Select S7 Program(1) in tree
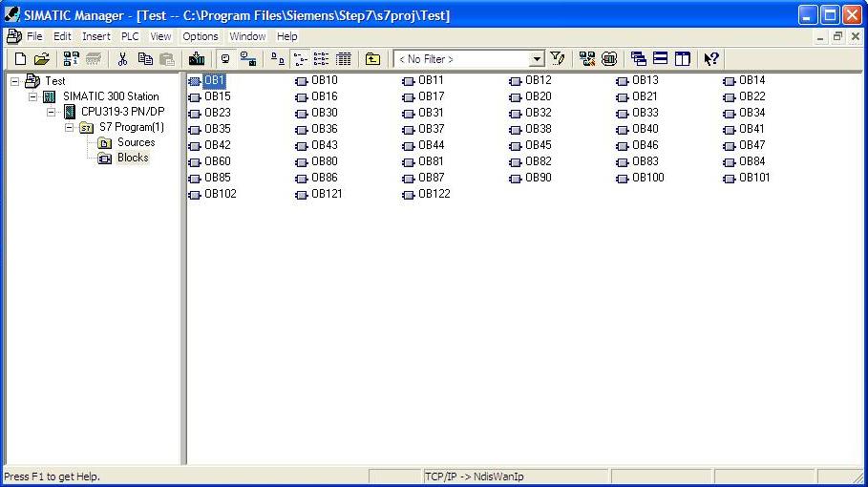Viewport: 868px width, 487px height. 132,127
